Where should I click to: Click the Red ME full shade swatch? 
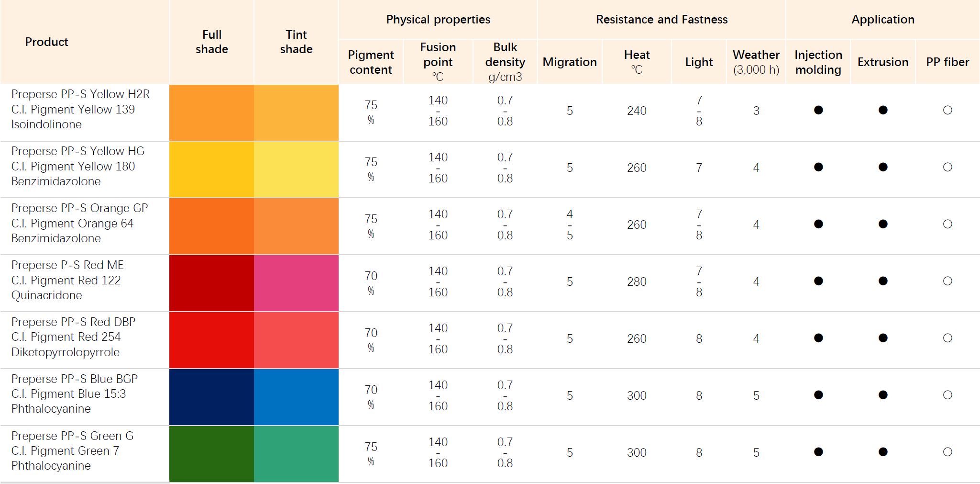pyautogui.click(x=211, y=283)
